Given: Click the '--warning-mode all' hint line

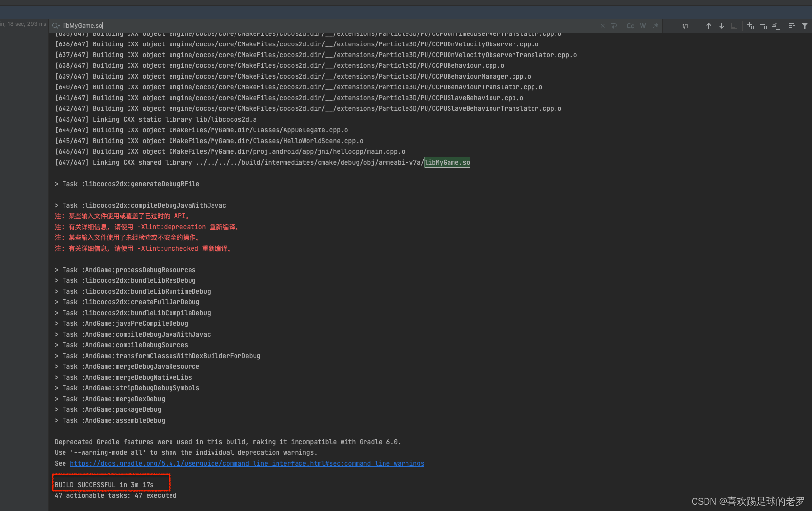Looking at the screenshot, I should [186, 452].
